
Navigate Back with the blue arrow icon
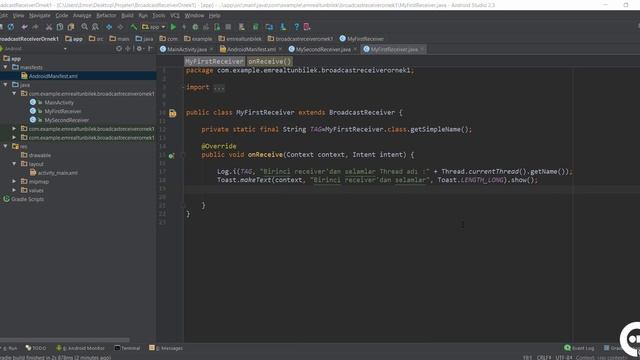point(109,27)
